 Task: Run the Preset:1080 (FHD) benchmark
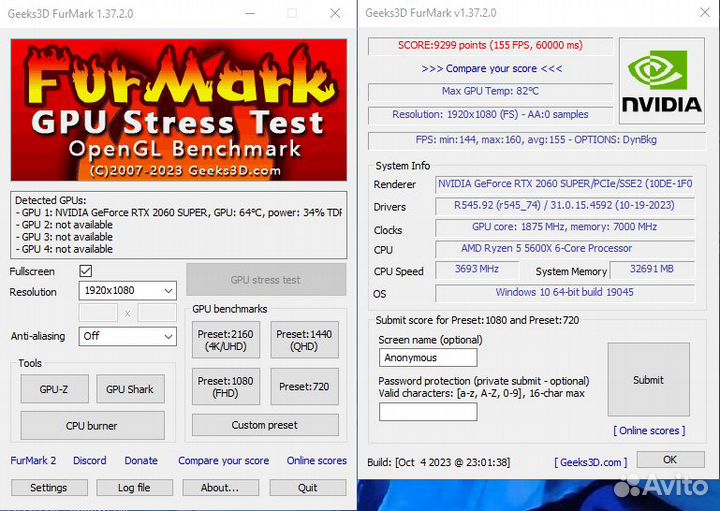point(225,387)
